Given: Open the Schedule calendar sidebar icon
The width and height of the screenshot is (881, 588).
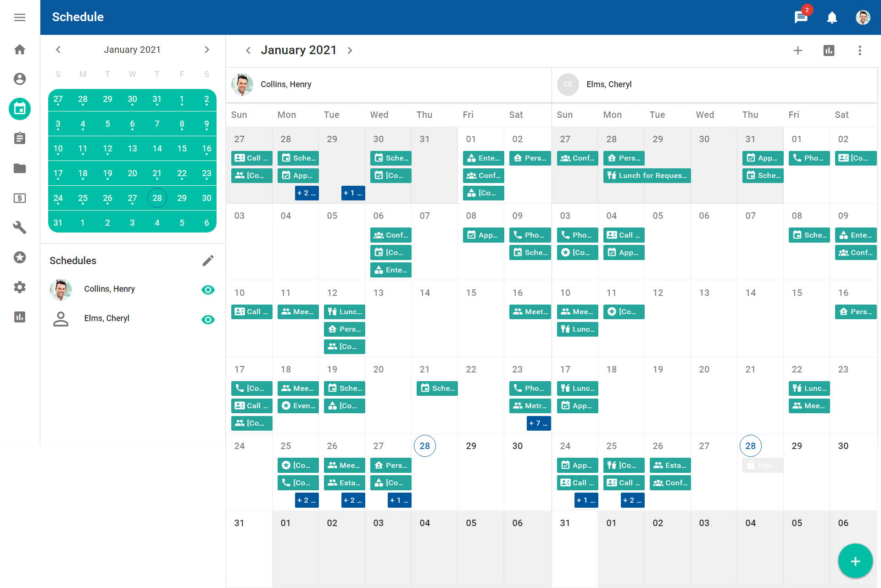Looking at the screenshot, I should click(19, 109).
